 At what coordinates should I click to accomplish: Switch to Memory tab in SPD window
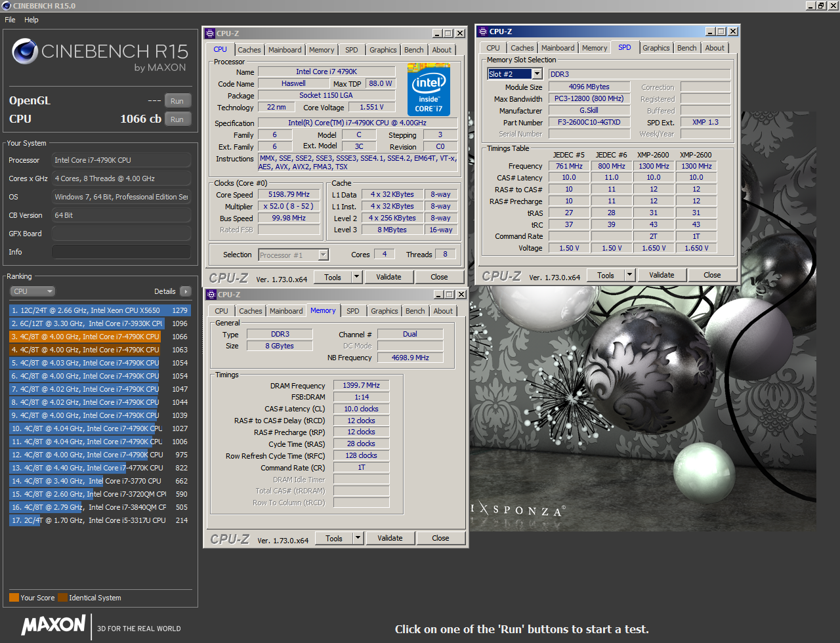[x=595, y=48]
